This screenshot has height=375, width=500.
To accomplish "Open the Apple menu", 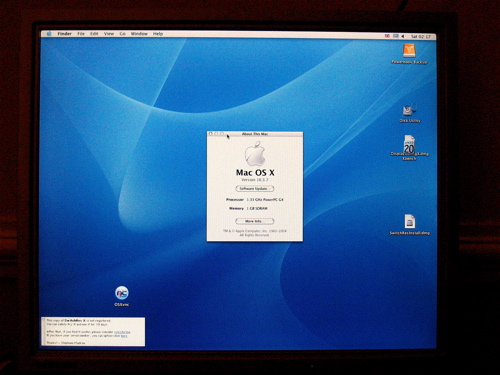I will [x=49, y=34].
